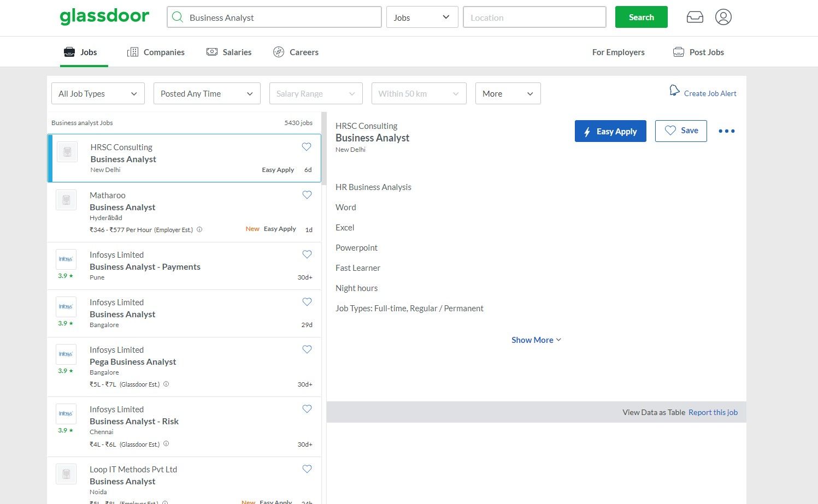Click Loop IT Methods Pvt Ltd company name
The width and height of the screenshot is (818, 504).
pyautogui.click(x=133, y=469)
